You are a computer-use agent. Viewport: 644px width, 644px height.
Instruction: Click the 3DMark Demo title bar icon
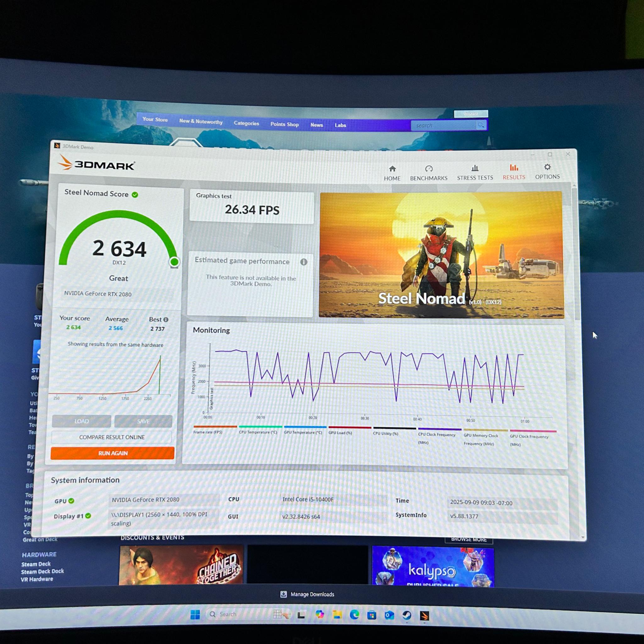tap(57, 146)
